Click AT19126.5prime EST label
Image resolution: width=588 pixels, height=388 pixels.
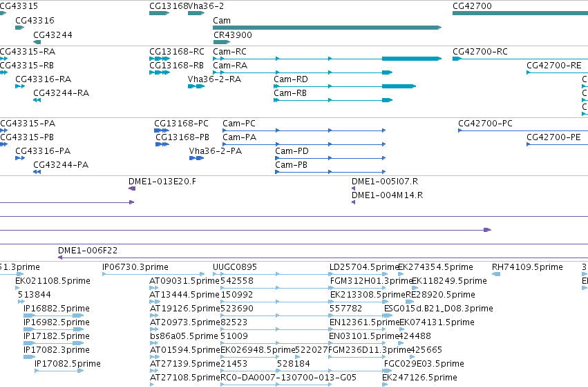point(184,309)
